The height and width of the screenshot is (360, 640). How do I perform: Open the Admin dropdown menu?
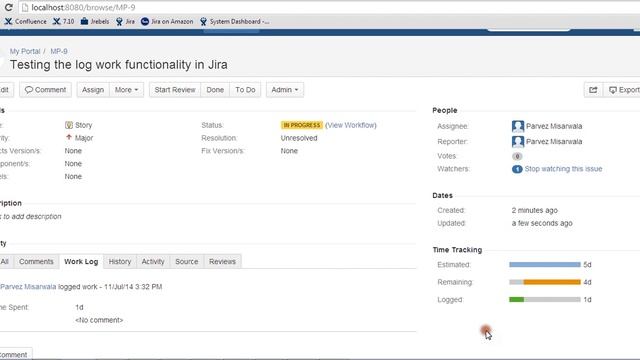(285, 90)
